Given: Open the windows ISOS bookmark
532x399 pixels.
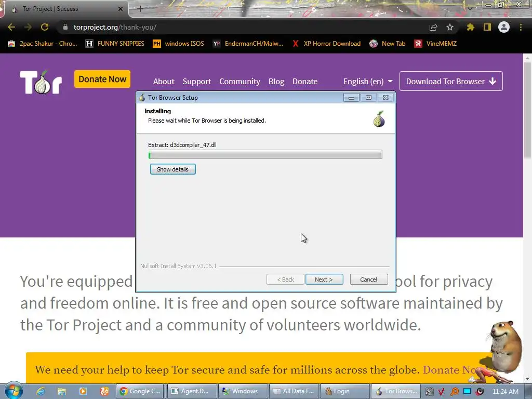Looking at the screenshot, I should (x=179, y=44).
